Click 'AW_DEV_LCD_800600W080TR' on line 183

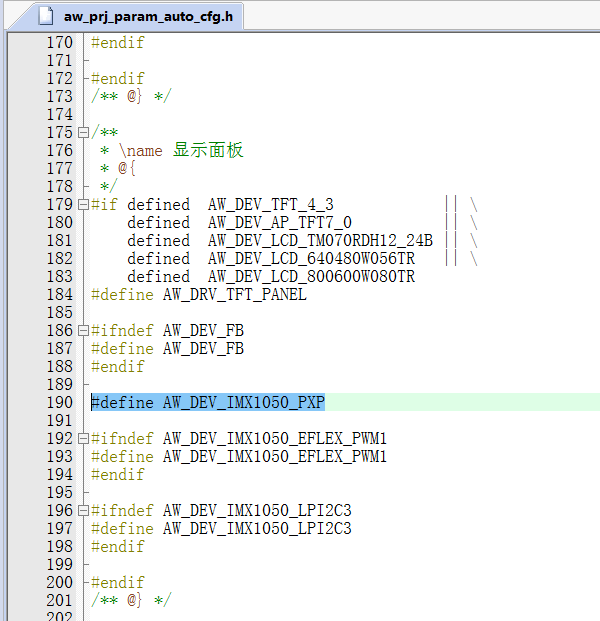(x=311, y=276)
